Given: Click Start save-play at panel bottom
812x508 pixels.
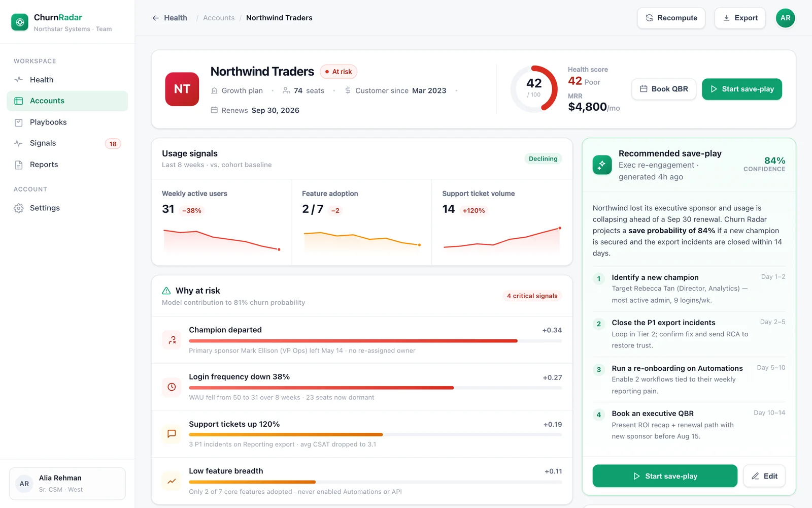Looking at the screenshot, I should (x=665, y=476).
